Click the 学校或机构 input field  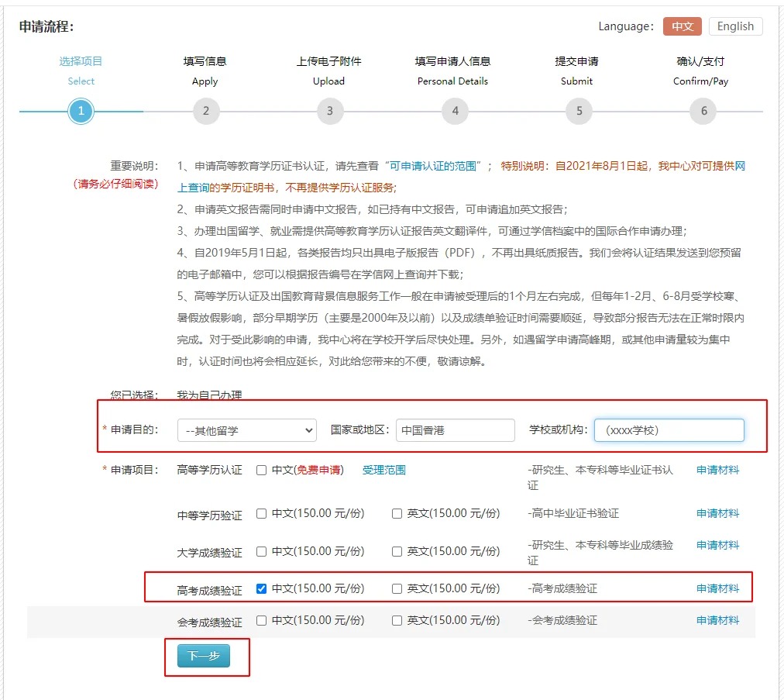click(669, 430)
